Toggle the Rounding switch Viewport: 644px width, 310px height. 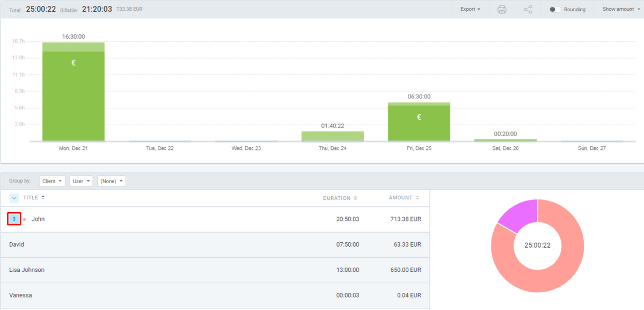[555, 10]
